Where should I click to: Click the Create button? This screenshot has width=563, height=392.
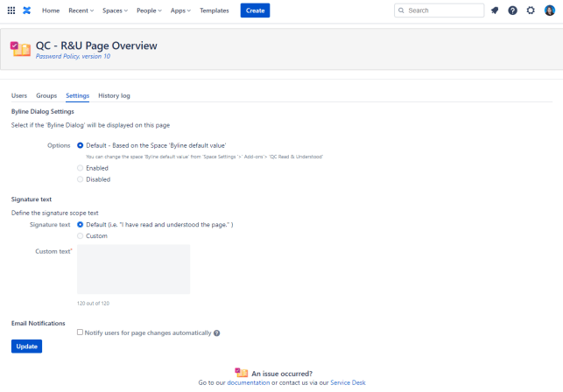click(255, 10)
